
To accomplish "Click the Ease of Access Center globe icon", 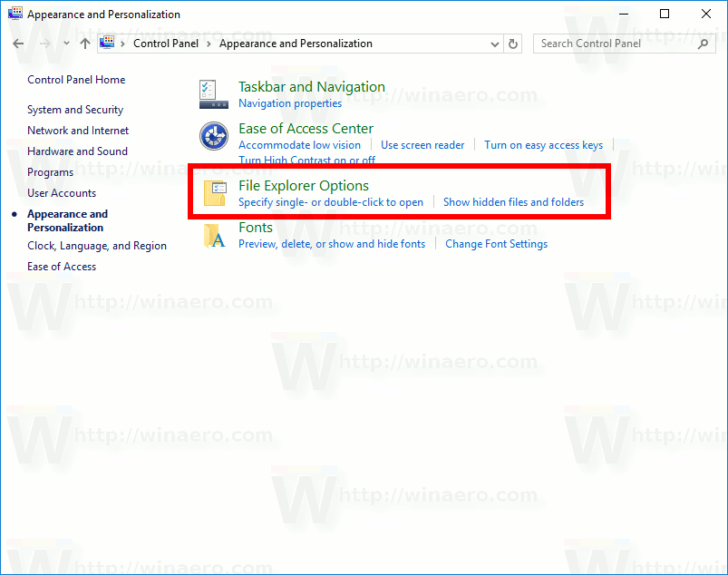I will [213, 136].
